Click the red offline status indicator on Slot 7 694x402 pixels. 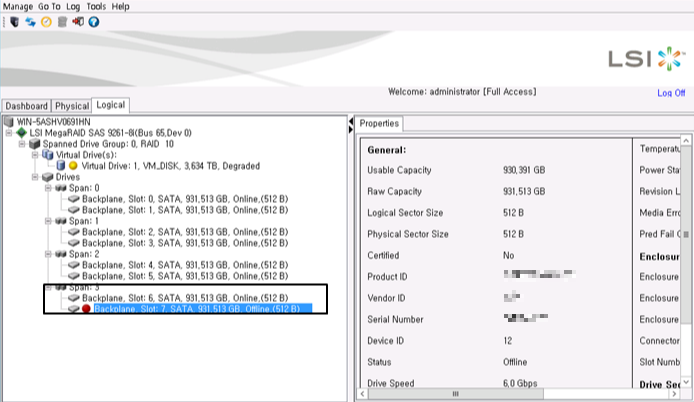coord(86,309)
